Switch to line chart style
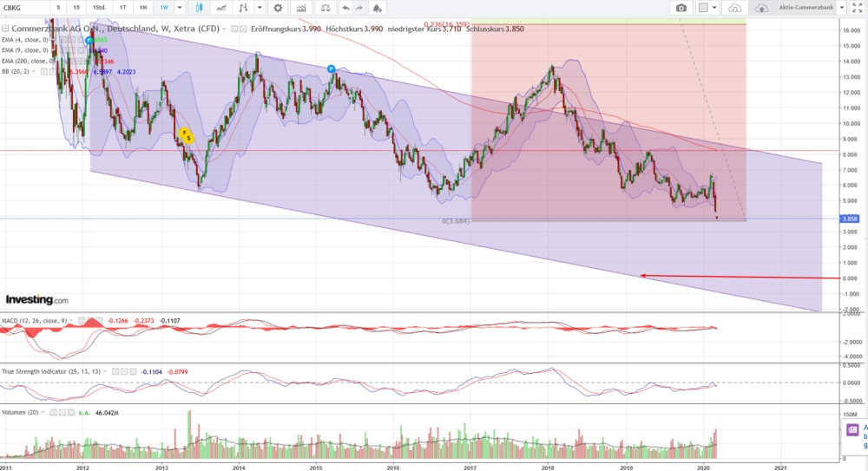This screenshot has width=868, height=471. pyautogui.click(x=220, y=8)
